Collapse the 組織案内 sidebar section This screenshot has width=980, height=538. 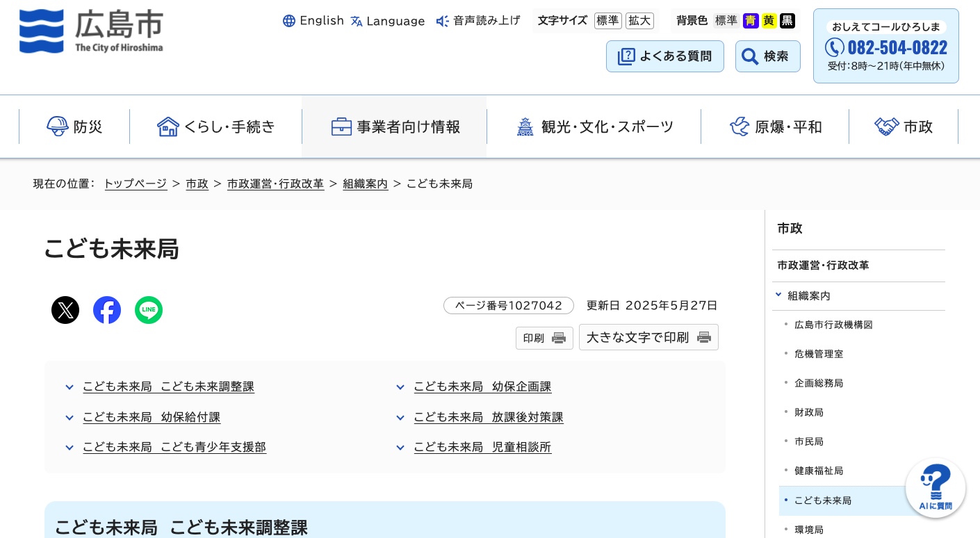click(779, 295)
